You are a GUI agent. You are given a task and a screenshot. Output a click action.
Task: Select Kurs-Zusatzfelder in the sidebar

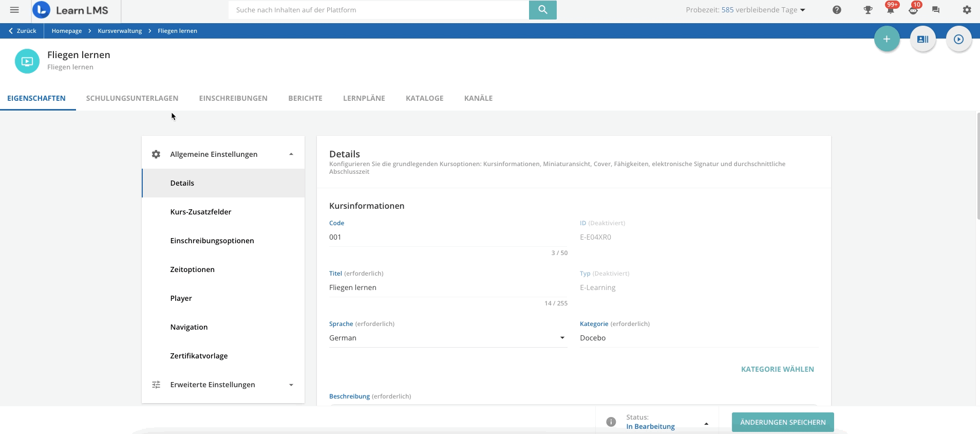click(x=223, y=212)
